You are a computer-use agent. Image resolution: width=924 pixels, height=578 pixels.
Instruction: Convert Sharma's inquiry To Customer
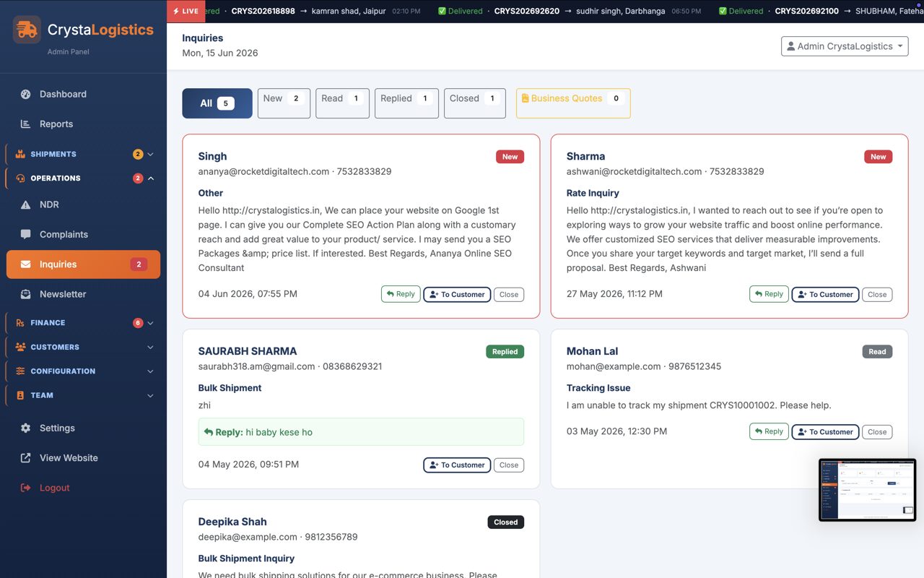pyautogui.click(x=825, y=295)
